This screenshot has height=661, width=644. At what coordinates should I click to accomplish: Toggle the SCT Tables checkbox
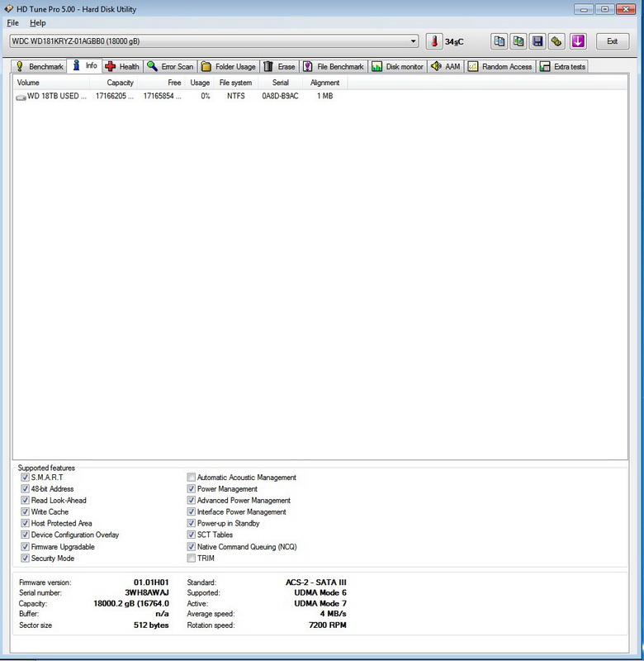192,535
